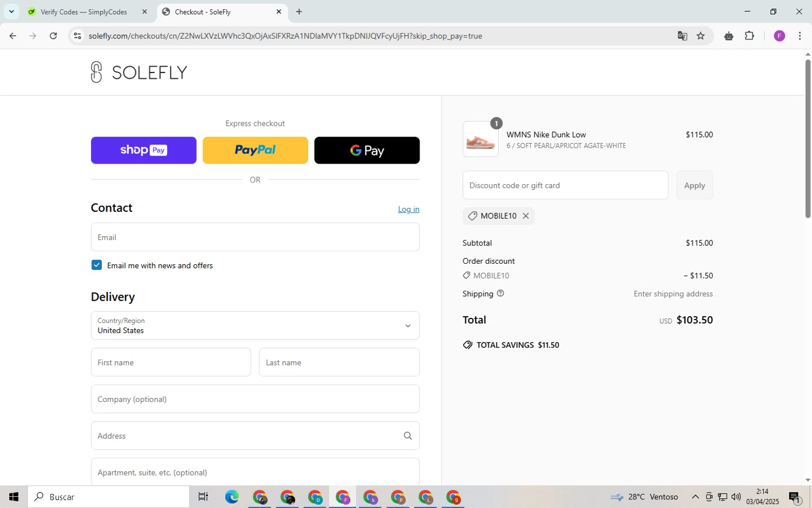Click the SoleFly logo
The image size is (812, 508).
tap(139, 72)
